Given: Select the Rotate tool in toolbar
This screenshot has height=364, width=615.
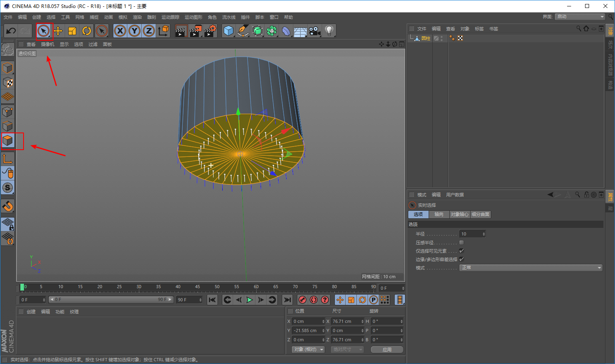Looking at the screenshot, I should (87, 31).
